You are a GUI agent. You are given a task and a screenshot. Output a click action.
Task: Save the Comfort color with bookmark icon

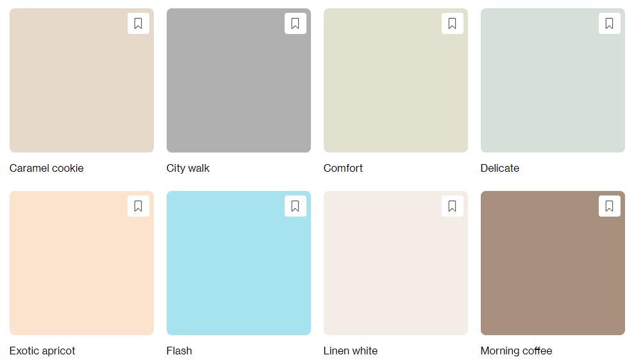(453, 24)
